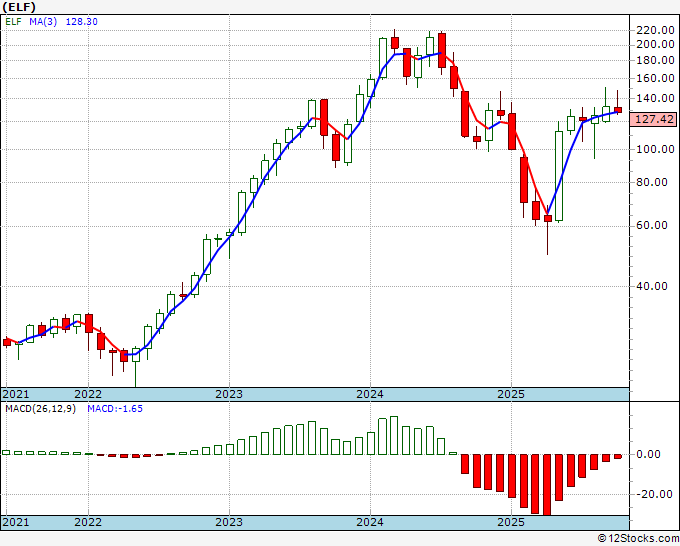Click 2025 on the MACD panel time axis

pos(511,522)
